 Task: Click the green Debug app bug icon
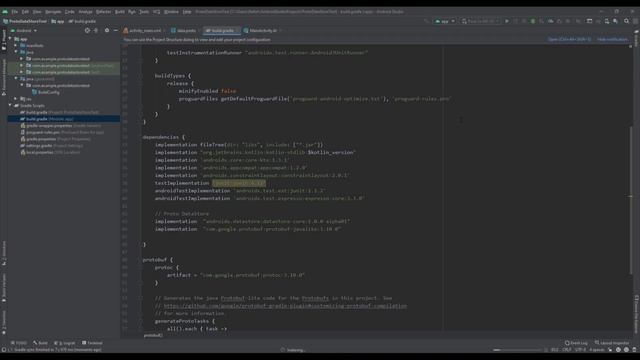(x=533, y=21)
